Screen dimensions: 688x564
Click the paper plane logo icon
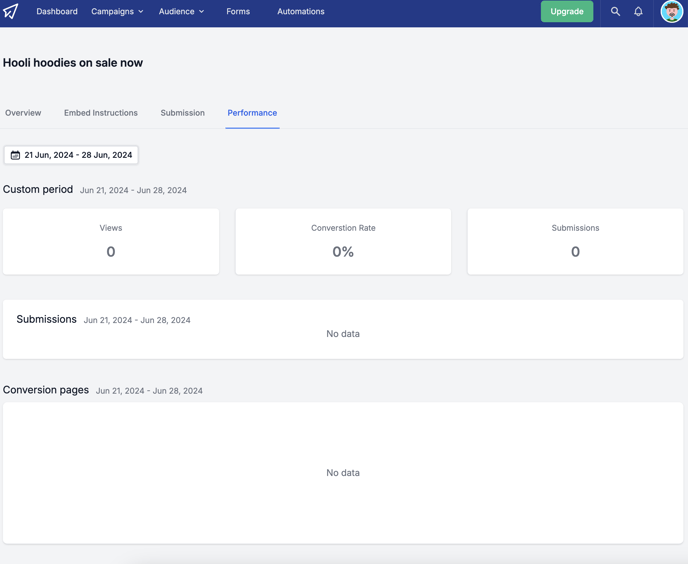point(11,11)
